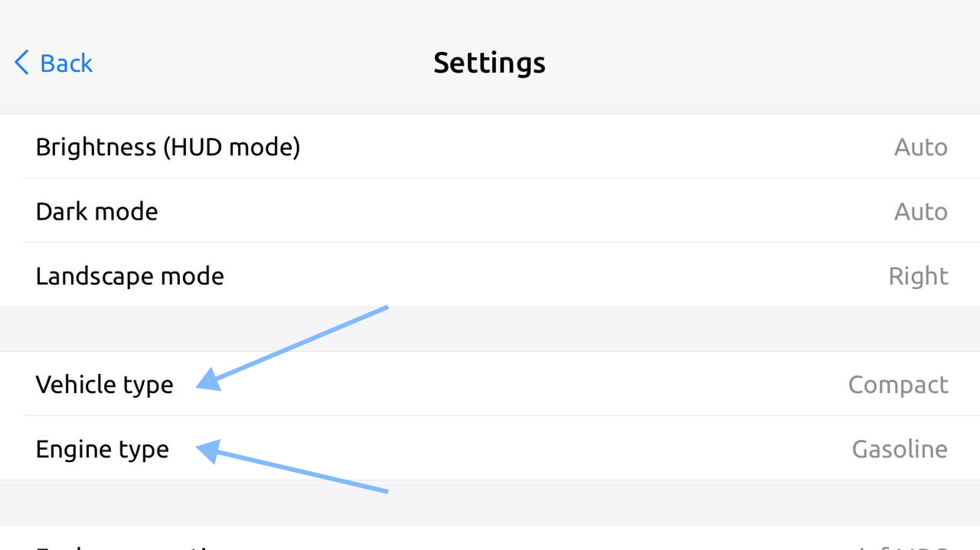
Task: Change the Auto value for Dark mode
Action: pyautogui.click(x=920, y=211)
